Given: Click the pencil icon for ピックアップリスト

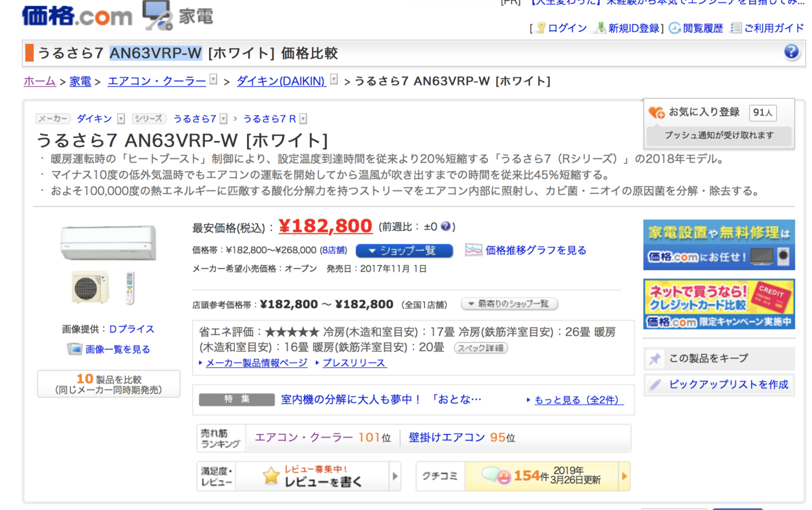Looking at the screenshot, I should tap(654, 385).
